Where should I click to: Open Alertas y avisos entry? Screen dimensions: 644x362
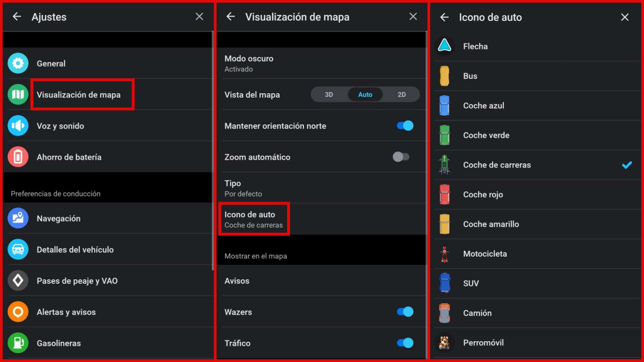[x=108, y=312]
